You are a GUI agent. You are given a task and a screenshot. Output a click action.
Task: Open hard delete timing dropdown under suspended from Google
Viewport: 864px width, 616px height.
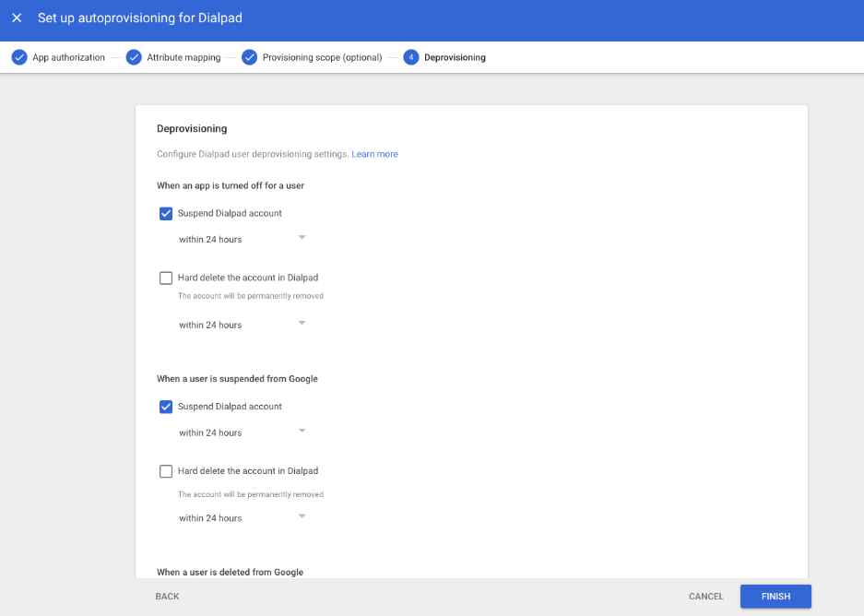coord(243,518)
